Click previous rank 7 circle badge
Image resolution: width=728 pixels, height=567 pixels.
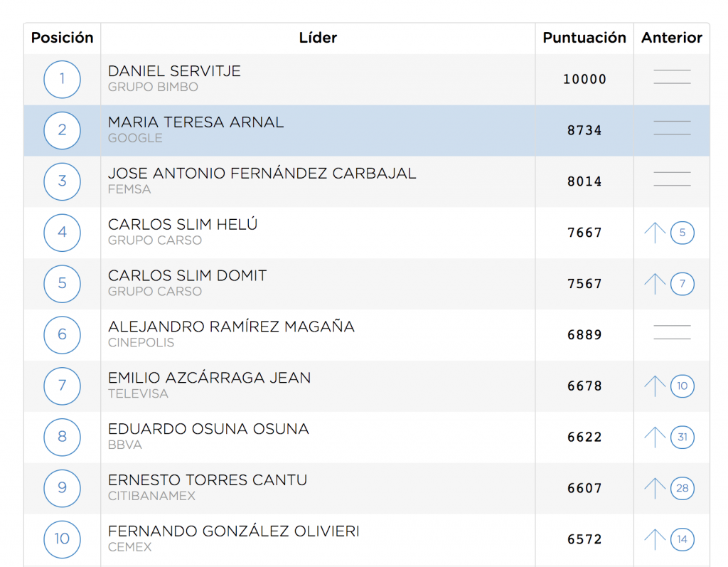(x=682, y=284)
